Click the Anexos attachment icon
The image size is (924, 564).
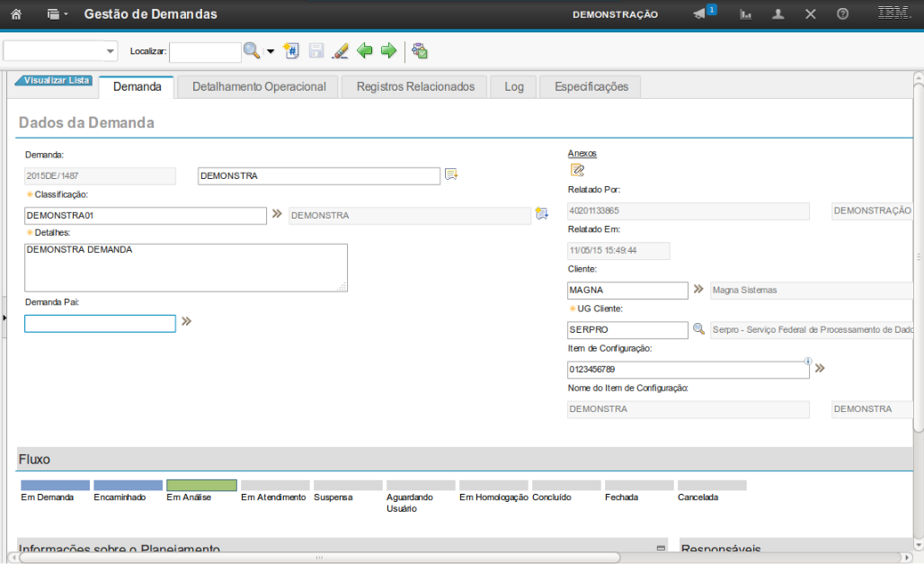point(577,169)
